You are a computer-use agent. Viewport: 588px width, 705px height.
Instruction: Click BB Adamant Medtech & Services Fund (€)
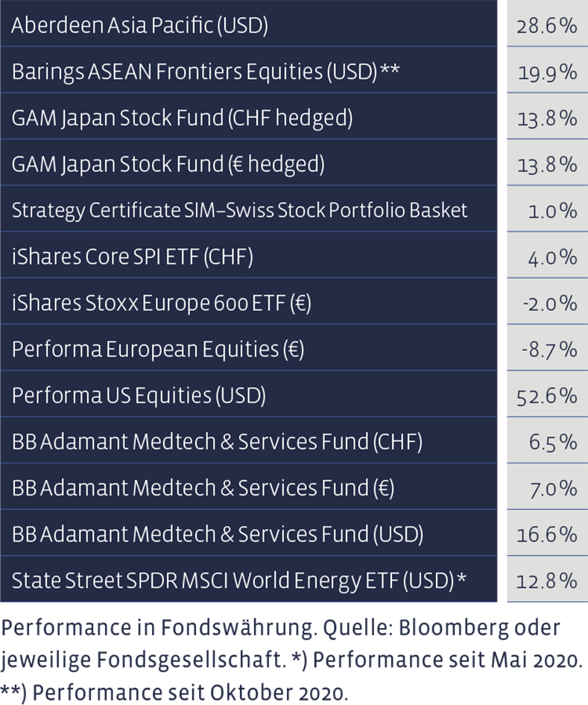pos(203,489)
